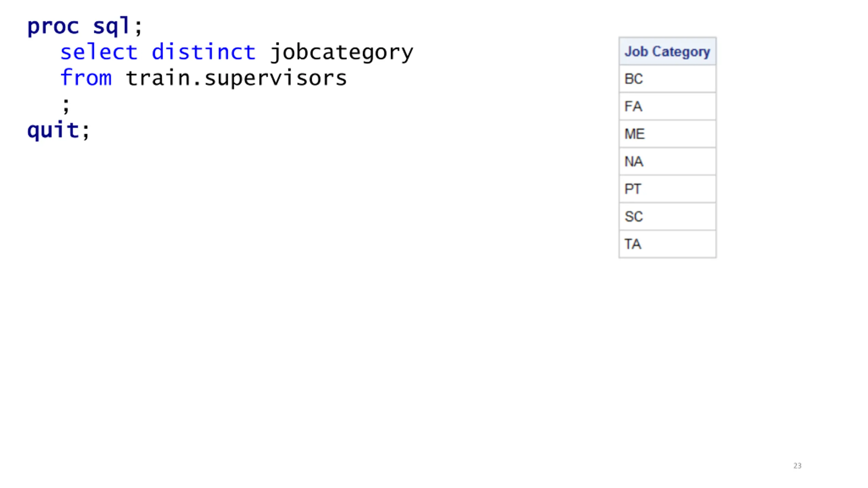Viewport: 868px width, 488px height.
Task: Click the semicolon right after 'quit'
Action: pos(85,131)
